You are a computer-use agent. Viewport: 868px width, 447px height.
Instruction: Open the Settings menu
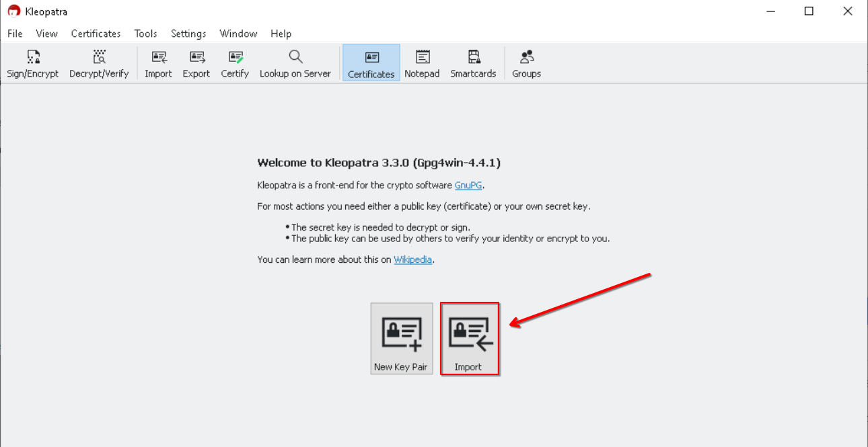[188, 34]
